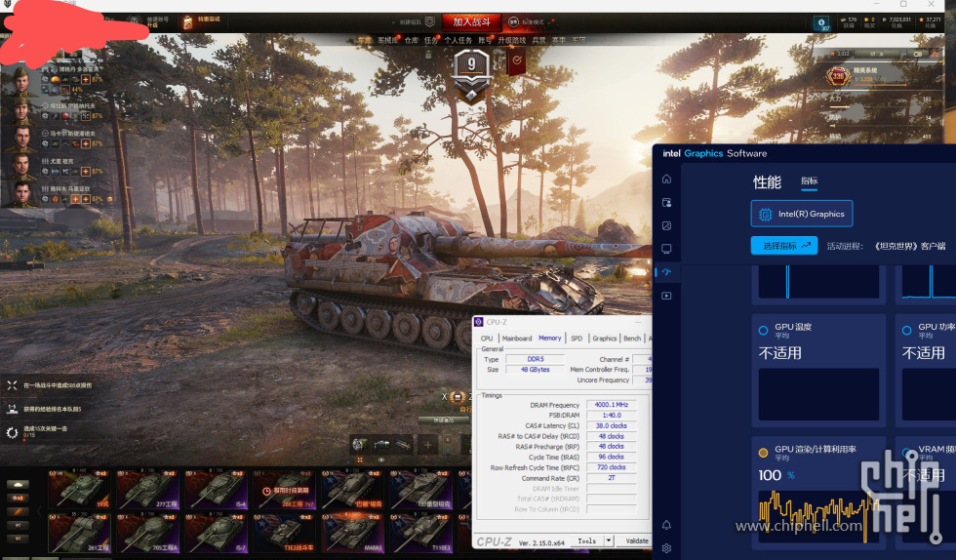Open notifications bell in Intel Graphics Software
The height and width of the screenshot is (560, 956).
click(666, 525)
